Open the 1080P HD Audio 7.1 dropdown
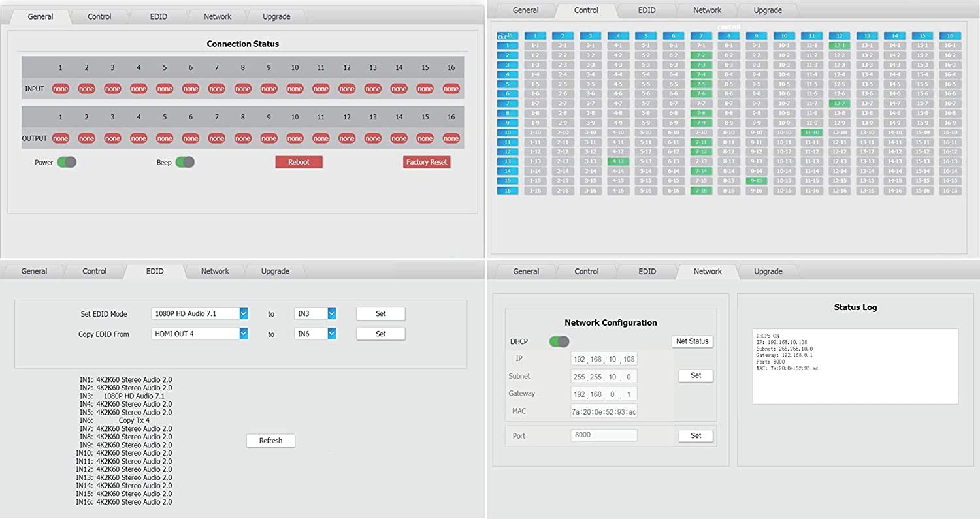 click(x=199, y=313)
